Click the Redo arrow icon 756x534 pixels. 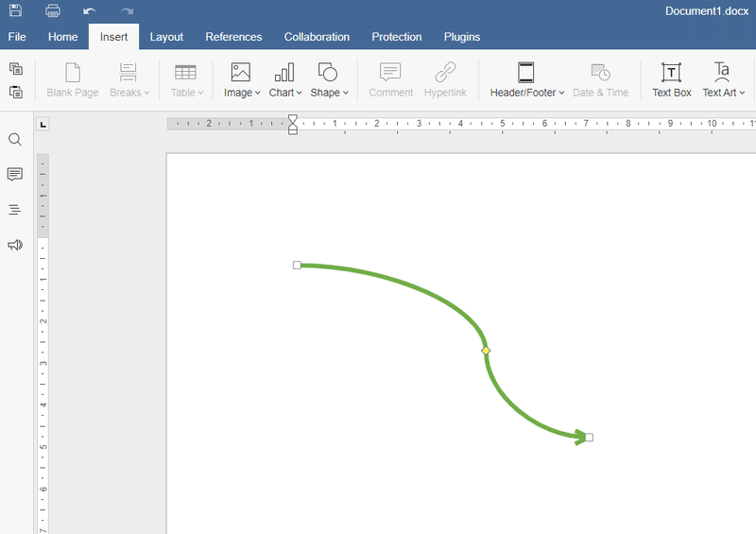tap(127, 10)
